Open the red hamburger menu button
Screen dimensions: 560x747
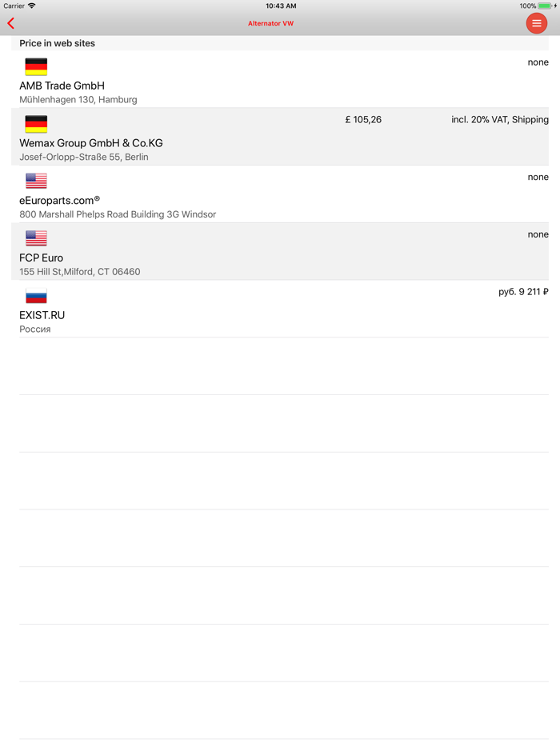click(x=536, y=23)
